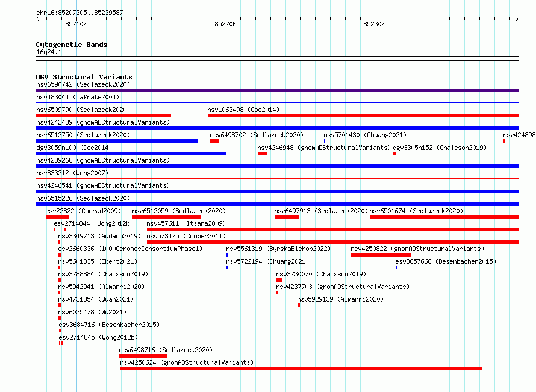Click the nsv6590742 (Sedlazeck2020) label
536x392 pixels.
click(83, 84)
